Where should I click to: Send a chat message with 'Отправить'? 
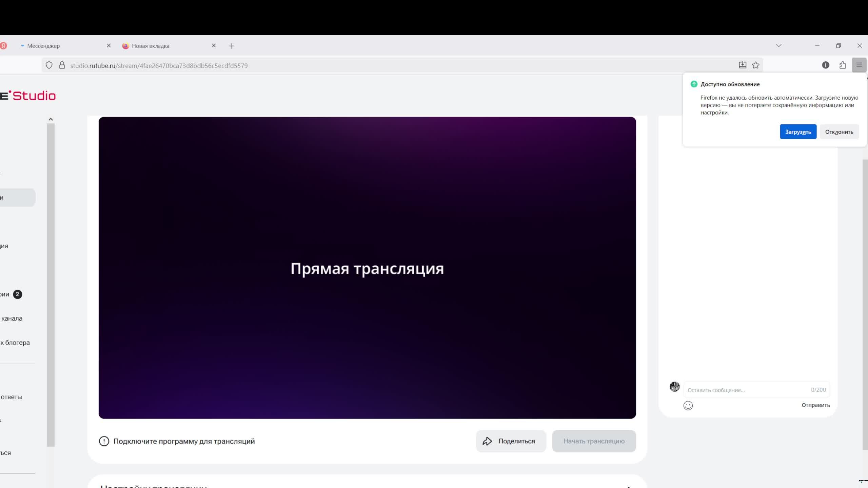815,405
